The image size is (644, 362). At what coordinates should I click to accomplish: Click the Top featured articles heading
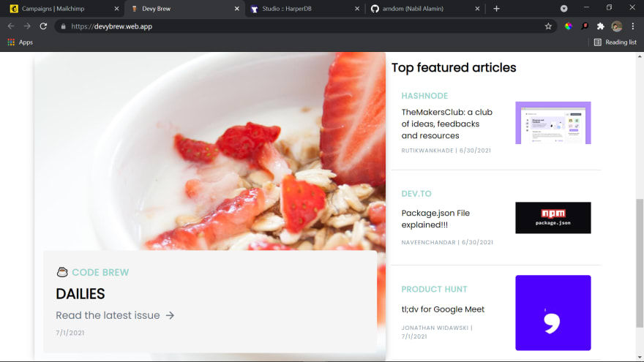point(454,68)
